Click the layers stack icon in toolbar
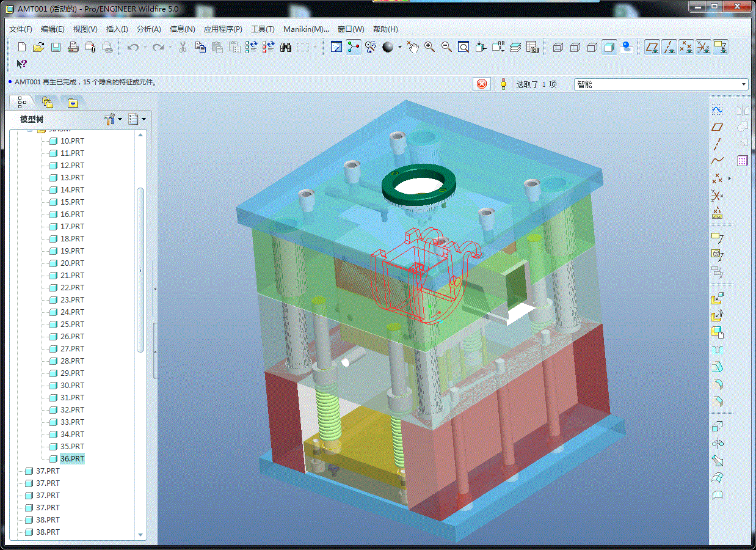The image size is (756, 550). [515, 47]
